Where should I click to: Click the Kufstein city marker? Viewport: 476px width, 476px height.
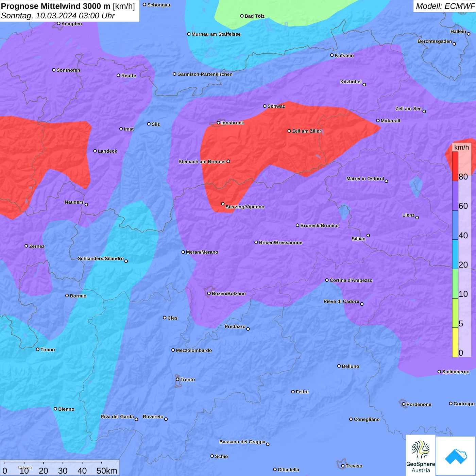[332, 55]
